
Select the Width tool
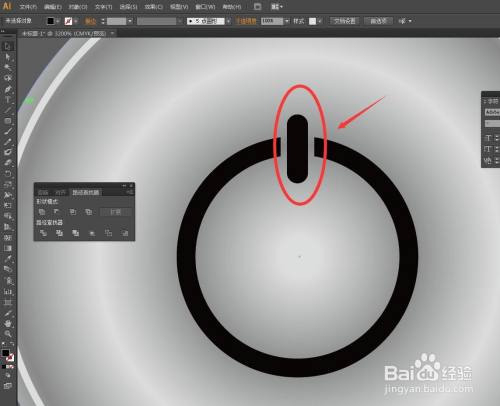pyautogui.click(x=8, y=195)
